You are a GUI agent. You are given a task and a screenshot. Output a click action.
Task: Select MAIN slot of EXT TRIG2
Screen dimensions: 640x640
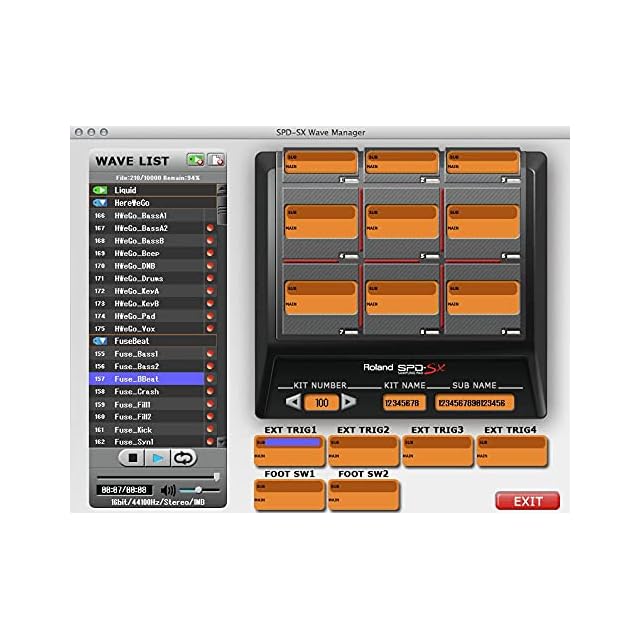click(x=363, y=456)
